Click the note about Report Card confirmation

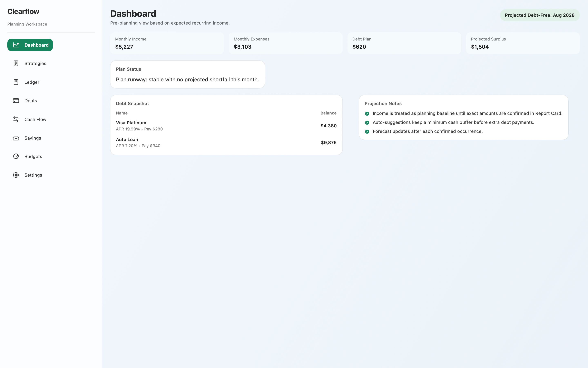tap(468, 113)
